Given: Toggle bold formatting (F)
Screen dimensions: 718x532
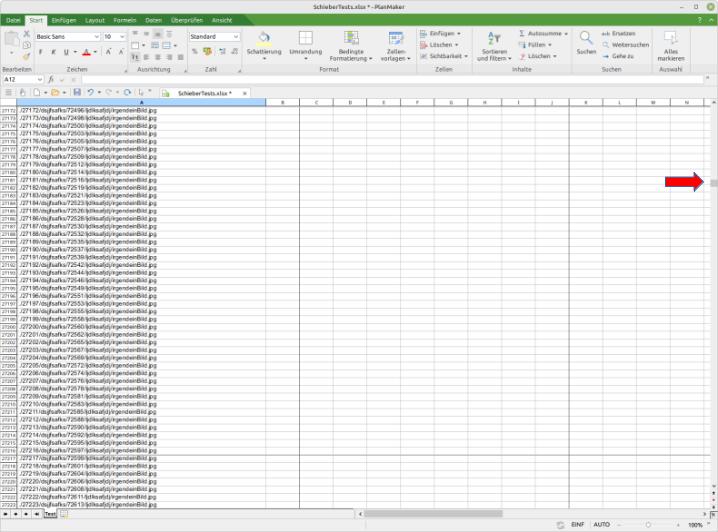Looking at the screenshot, I should coord(41,52).
